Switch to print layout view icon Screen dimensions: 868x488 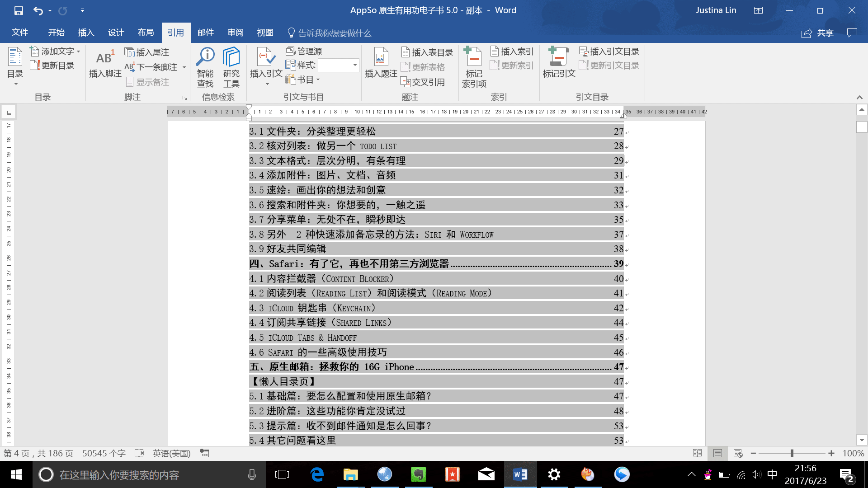(717, 453)
